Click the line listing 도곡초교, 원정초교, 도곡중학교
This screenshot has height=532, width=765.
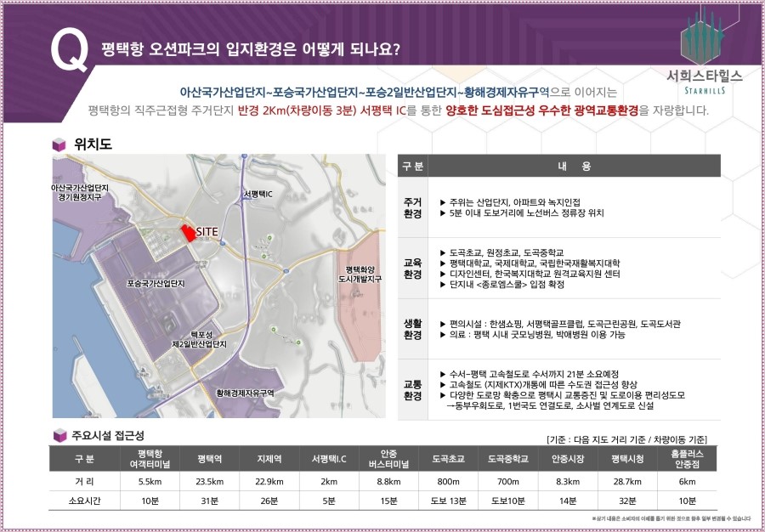click(501, 252)
